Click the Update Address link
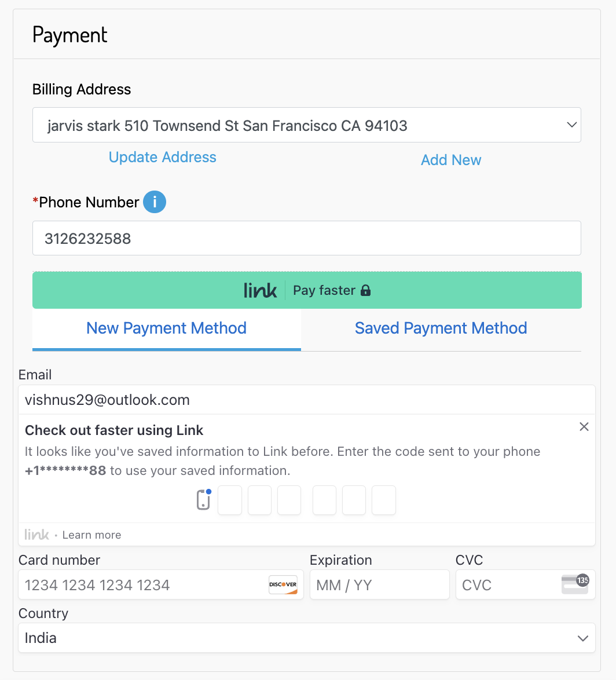This screenshot has height=680, width=616. click(x=163, y=158)
